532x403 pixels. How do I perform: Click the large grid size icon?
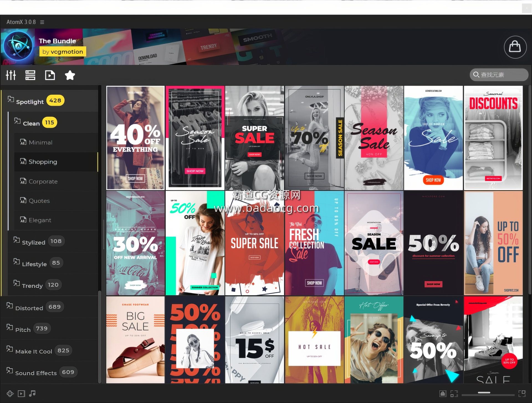point(522,394)
